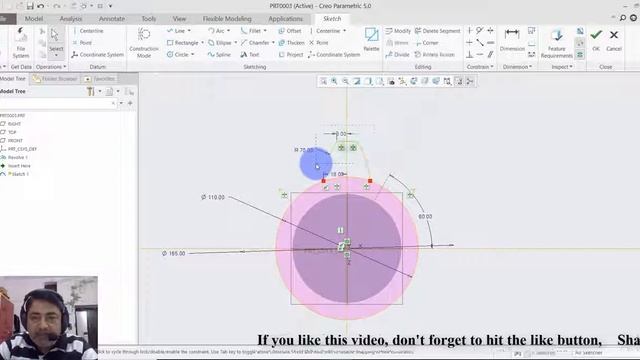Open the Annotate ribbon tab
The image size is (640, 360).
[x=112, y=19]
